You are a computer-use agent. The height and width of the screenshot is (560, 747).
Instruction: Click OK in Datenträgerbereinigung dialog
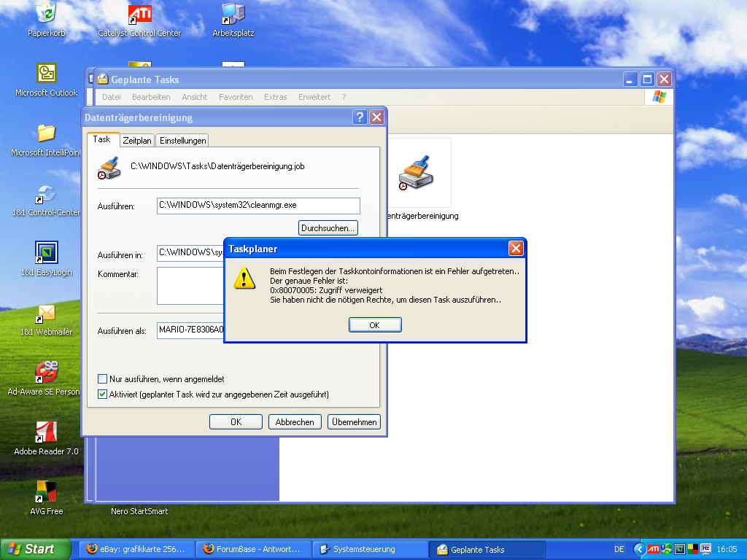coord(236,422)
